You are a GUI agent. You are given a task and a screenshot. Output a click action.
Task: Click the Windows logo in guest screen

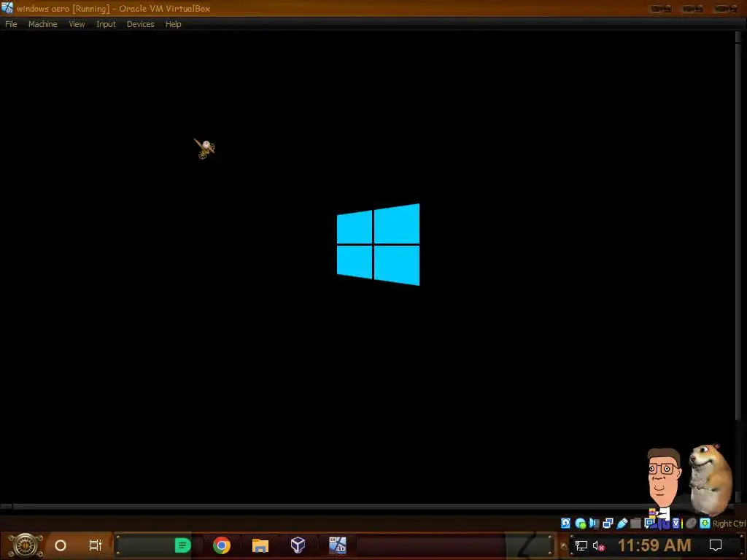pos(379,245)
